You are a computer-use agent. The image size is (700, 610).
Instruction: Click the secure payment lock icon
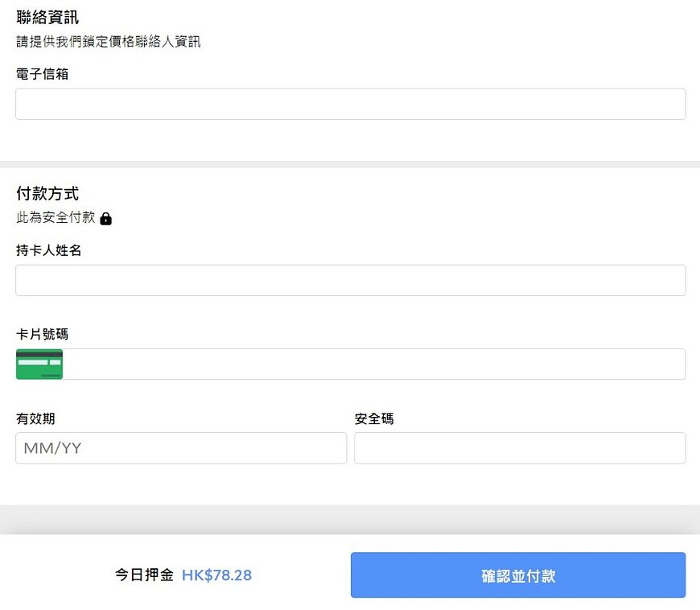[105, 218]
